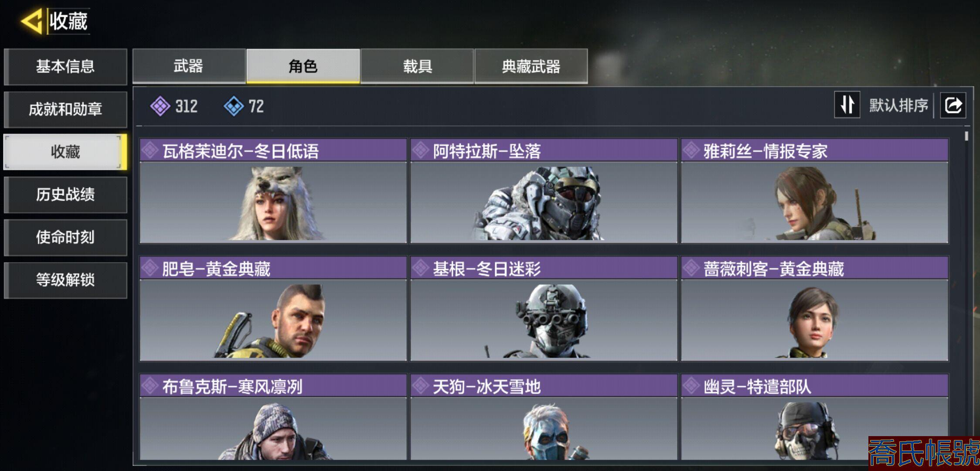Open 成就和勋章 in the sidebar
This screenshot has height=471, width=980.
(x=65, y=109)
